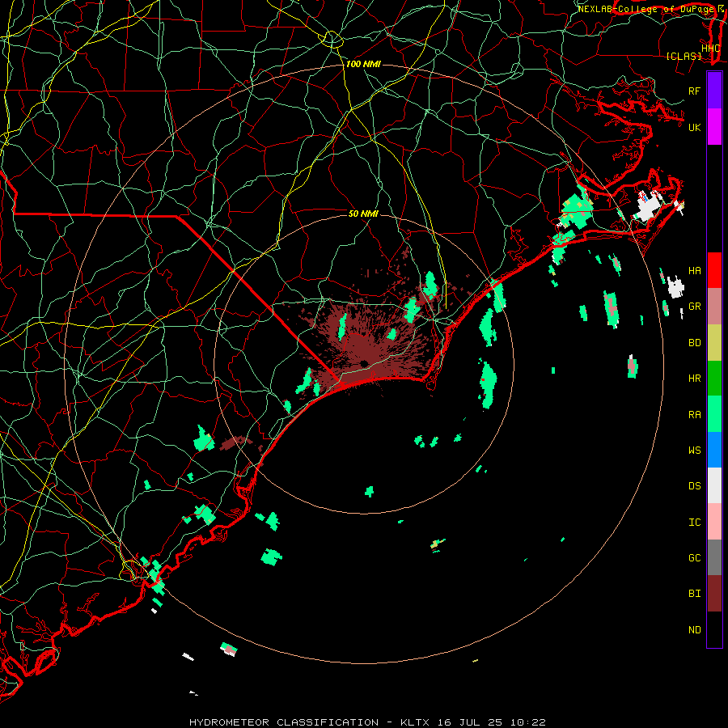
Task: Click the HHC product code text
Action: pyautogui.click(x=710, y=49)
